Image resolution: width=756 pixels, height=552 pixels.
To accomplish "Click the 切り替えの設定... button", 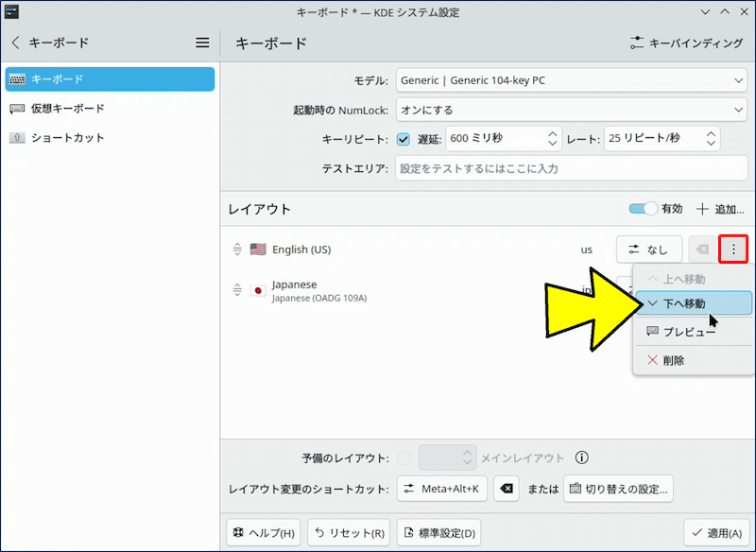I will coord(618,489).
